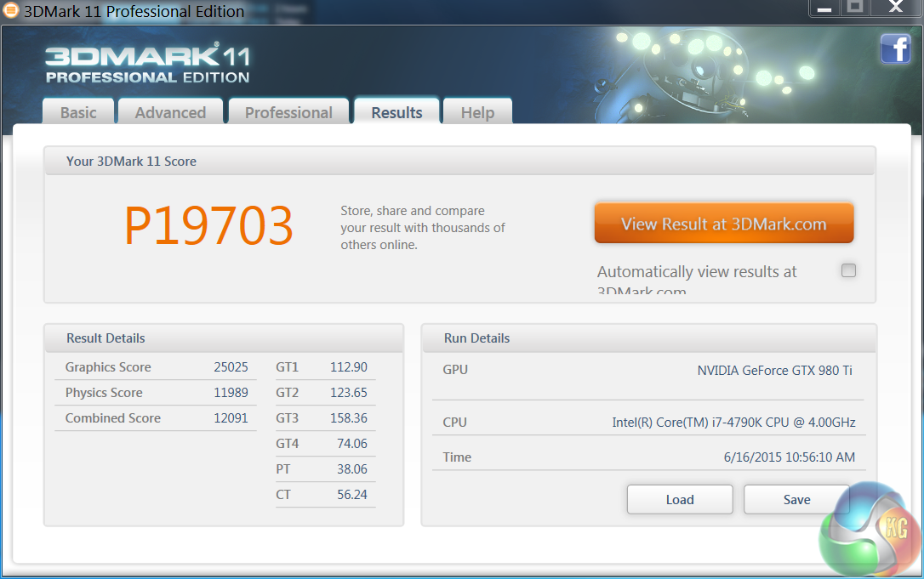
Task: Click the Physics Score label
Action: (x=104, y=392)
